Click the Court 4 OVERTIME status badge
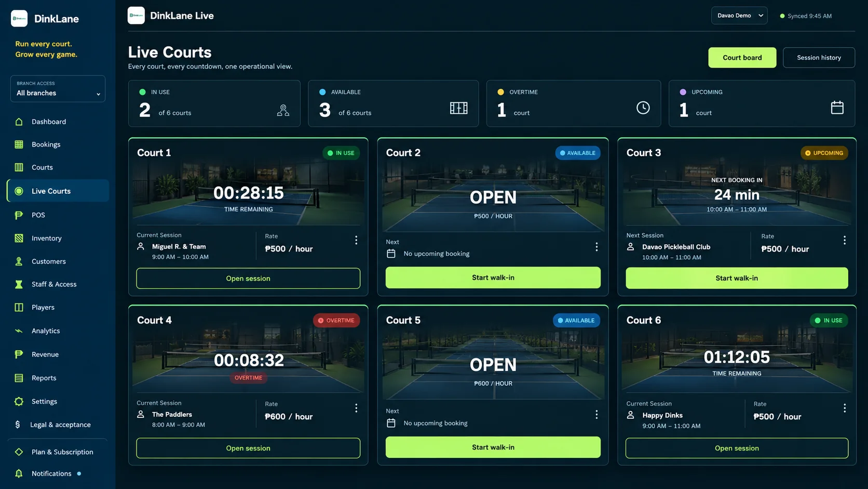This screenshot has height=489, width=868. [x=336, y=321]
